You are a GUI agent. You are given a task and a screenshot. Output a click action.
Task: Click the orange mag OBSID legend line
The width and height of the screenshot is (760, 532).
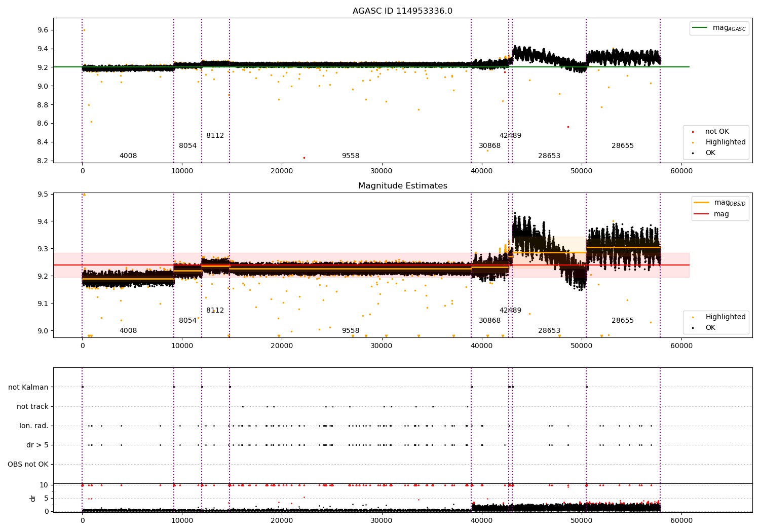702,202
